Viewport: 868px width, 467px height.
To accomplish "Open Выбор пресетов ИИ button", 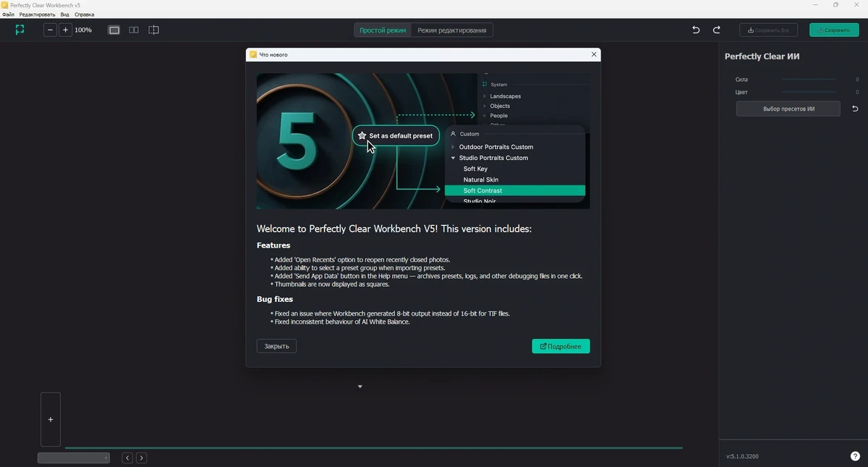I will 788,109.
